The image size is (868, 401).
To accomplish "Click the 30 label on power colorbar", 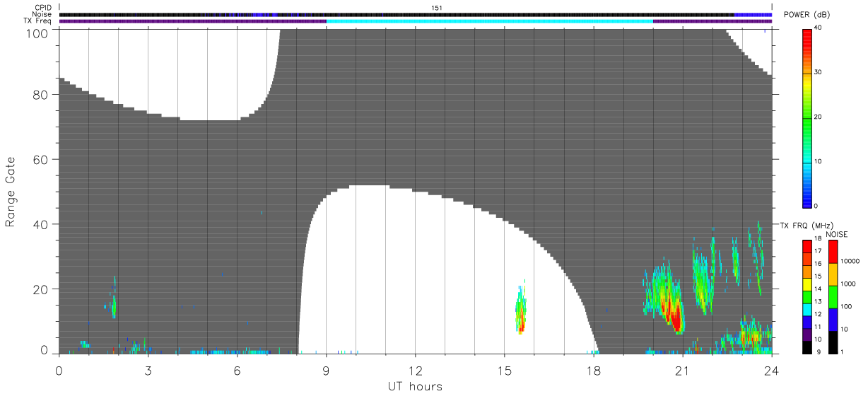I will tap(818, 72).
